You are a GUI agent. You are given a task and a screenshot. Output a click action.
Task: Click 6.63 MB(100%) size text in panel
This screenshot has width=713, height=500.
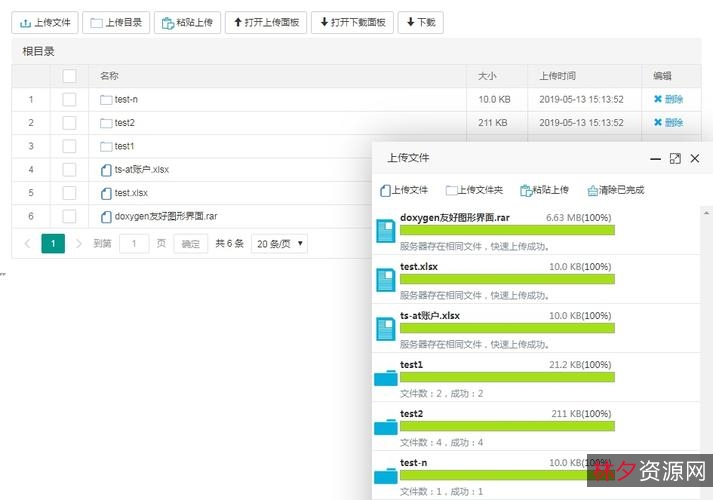coord(578,218)
